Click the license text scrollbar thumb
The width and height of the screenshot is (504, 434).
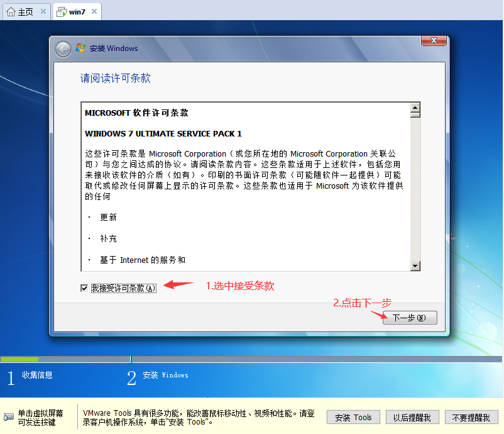(415, 115)
